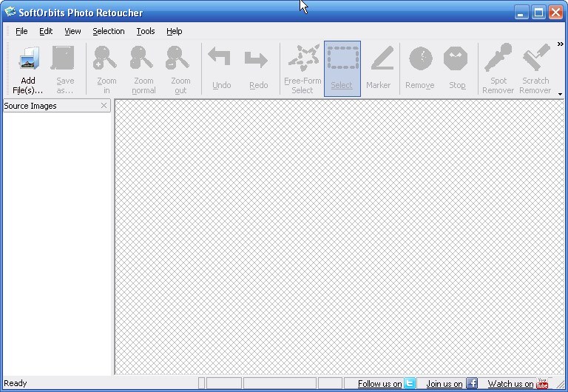This screenshot has height=392, width=568.
Task: Click the Add File(s) toolbar icon
Action: [28, 58]
